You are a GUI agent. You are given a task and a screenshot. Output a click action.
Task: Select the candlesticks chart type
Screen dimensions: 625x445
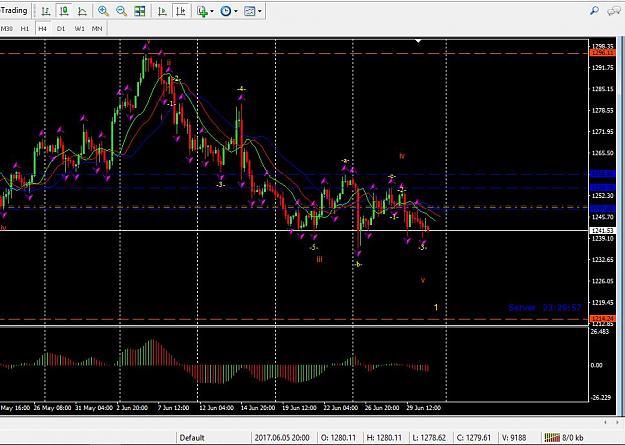64,11
